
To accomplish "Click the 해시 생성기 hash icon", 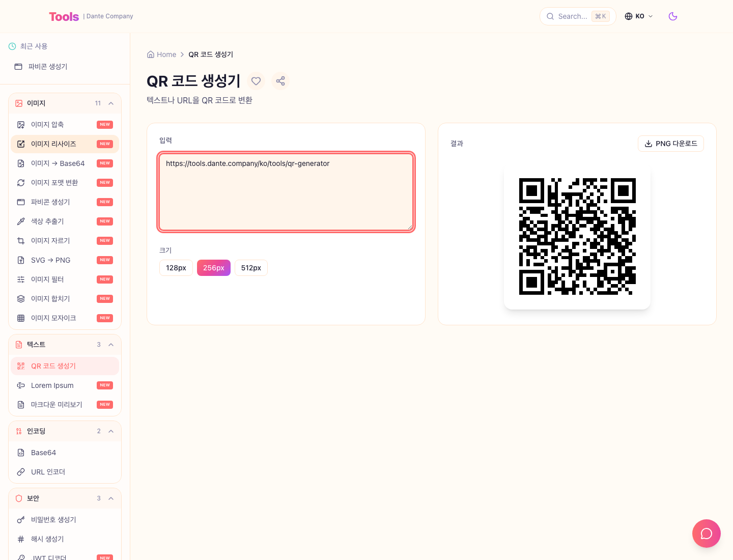I will point(21,539).
